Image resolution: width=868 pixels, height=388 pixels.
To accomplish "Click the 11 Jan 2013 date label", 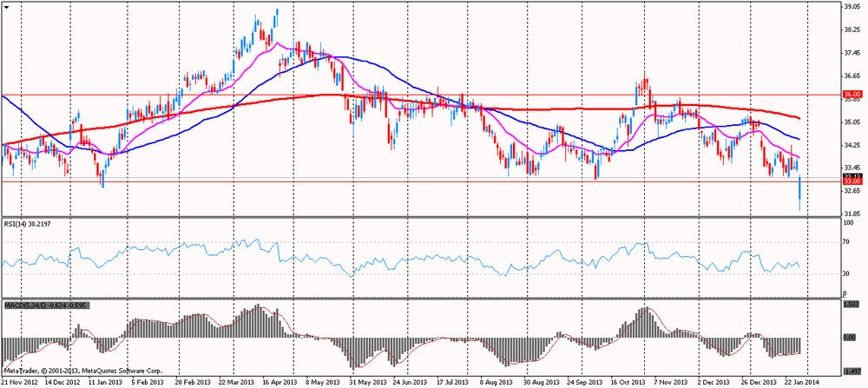I will [x=106, y=382].
